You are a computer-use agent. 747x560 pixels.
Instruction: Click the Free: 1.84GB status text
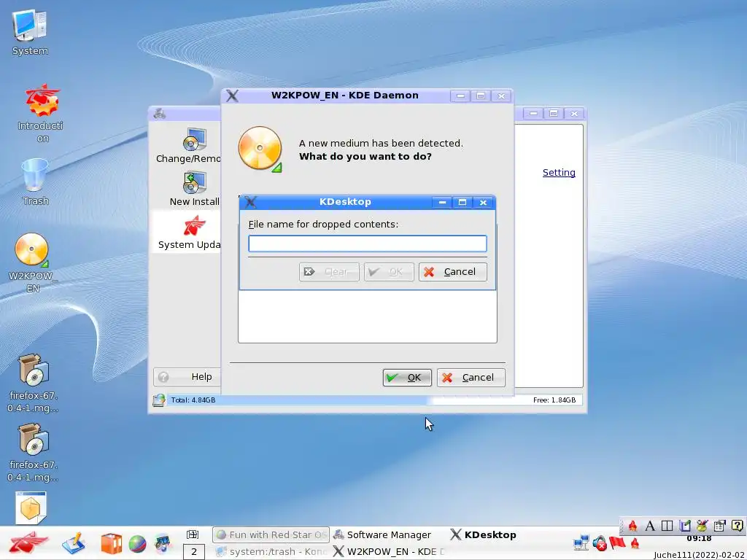554,400
